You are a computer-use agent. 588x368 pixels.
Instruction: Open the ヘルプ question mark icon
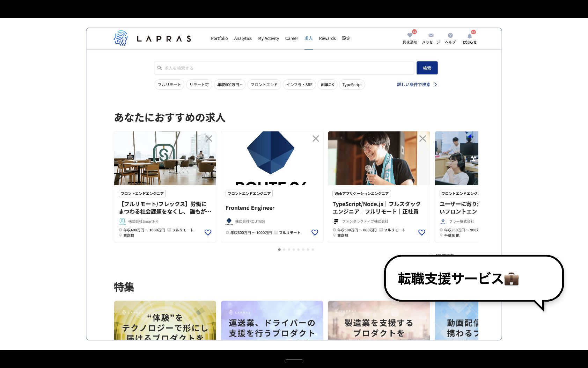tap(450, 35)
